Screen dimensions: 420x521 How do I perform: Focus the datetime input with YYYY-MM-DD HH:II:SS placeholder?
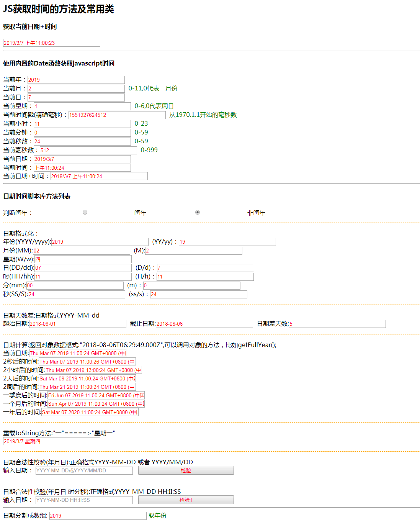coord(84,500)
